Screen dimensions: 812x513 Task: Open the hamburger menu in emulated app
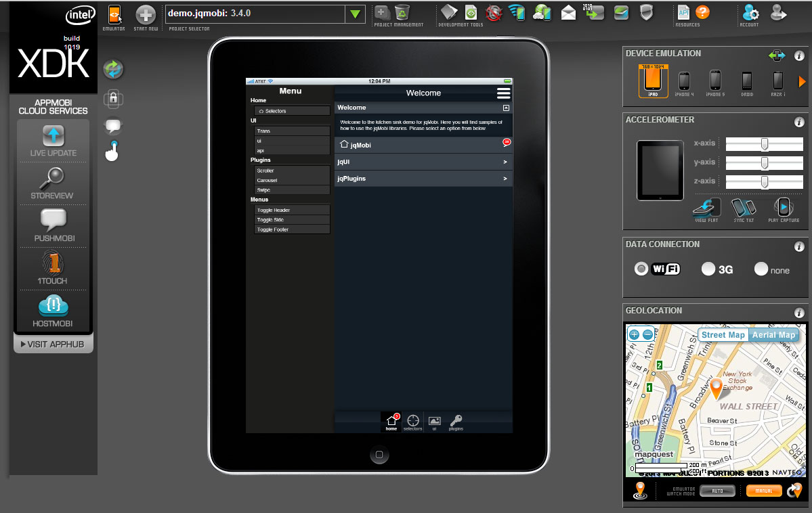[x=503, y=93]
